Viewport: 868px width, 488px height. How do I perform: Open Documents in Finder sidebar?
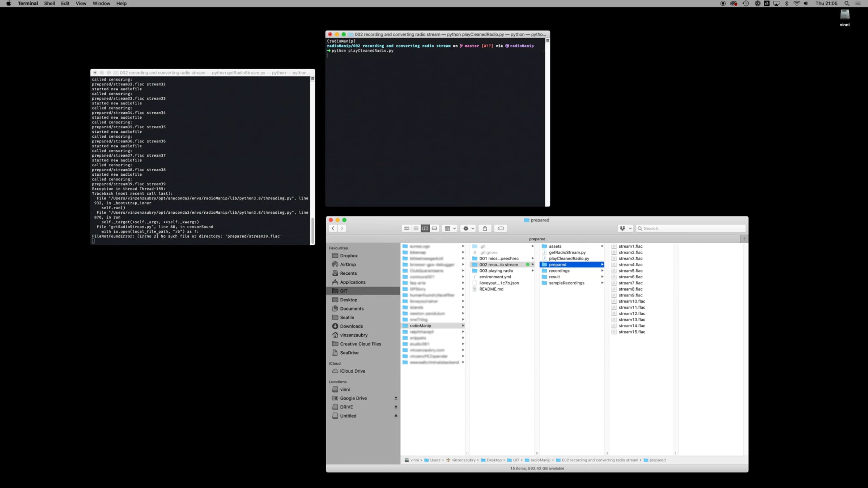[352, 309]
